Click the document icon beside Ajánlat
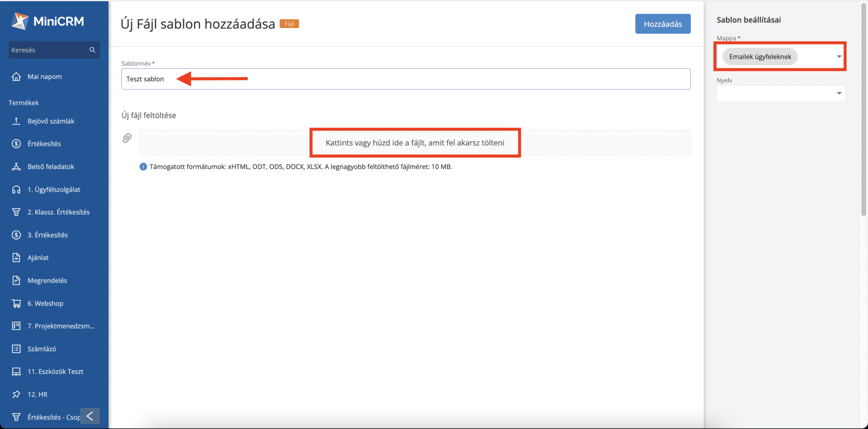Image resolution: width=868 pixels, height=429 pixels. click(16, 257)
